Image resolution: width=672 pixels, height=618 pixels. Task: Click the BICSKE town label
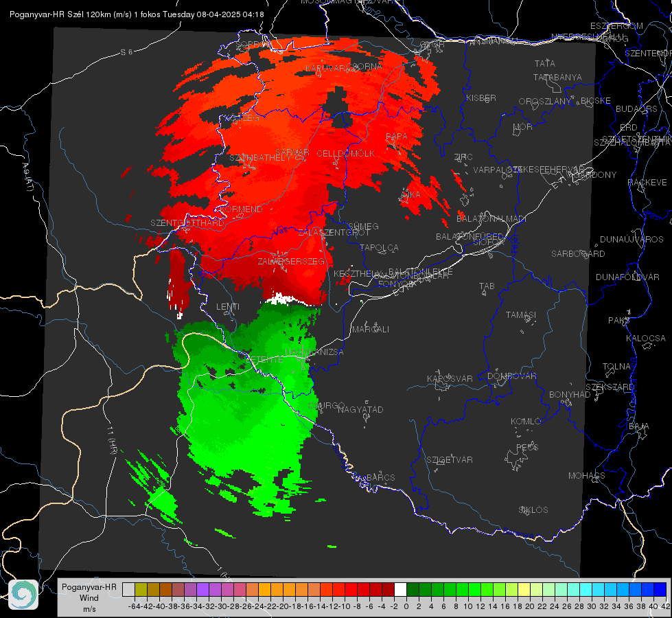point(595,100)
